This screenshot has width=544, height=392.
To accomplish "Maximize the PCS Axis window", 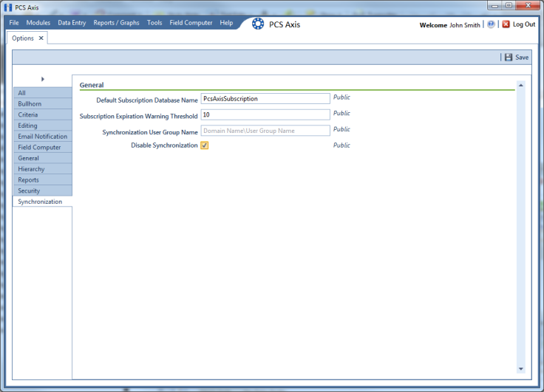I will [509, 6].
